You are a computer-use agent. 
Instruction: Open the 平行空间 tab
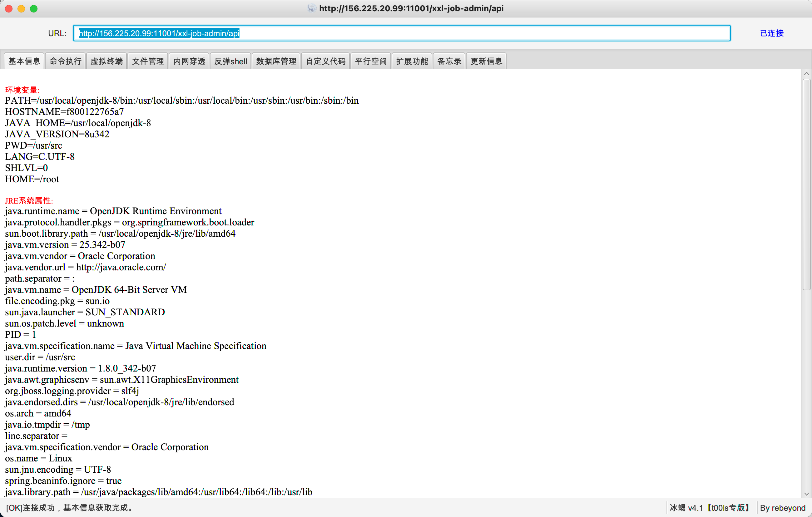tap(371, 61)
